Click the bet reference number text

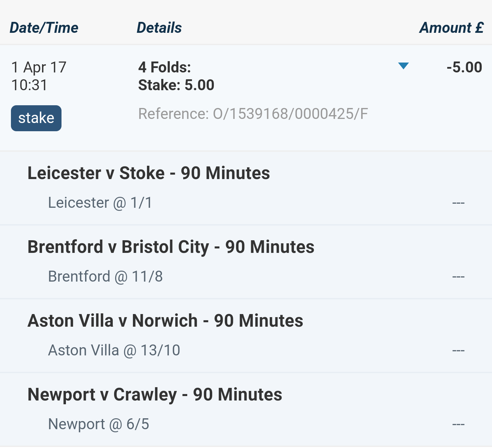[253, 114]
